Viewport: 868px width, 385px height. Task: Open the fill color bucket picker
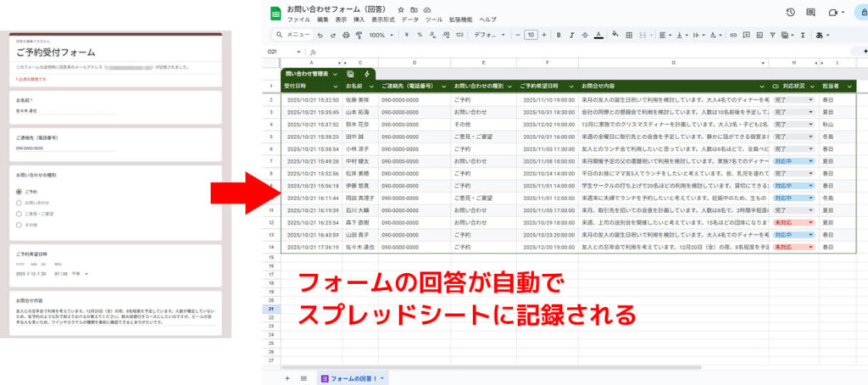615,35
